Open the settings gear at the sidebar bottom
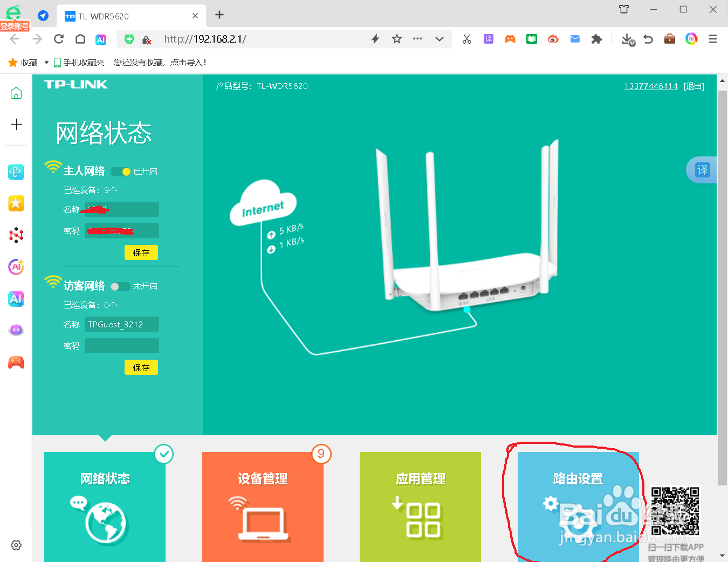Viewport: 728px width, 562px height. [x=16, y=545]
